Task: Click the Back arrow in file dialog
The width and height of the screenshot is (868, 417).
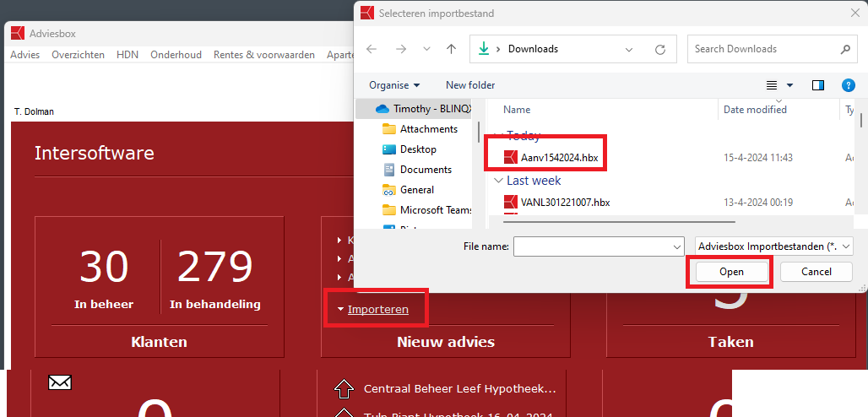Action: pyautogui.click(x=372, y=49)
